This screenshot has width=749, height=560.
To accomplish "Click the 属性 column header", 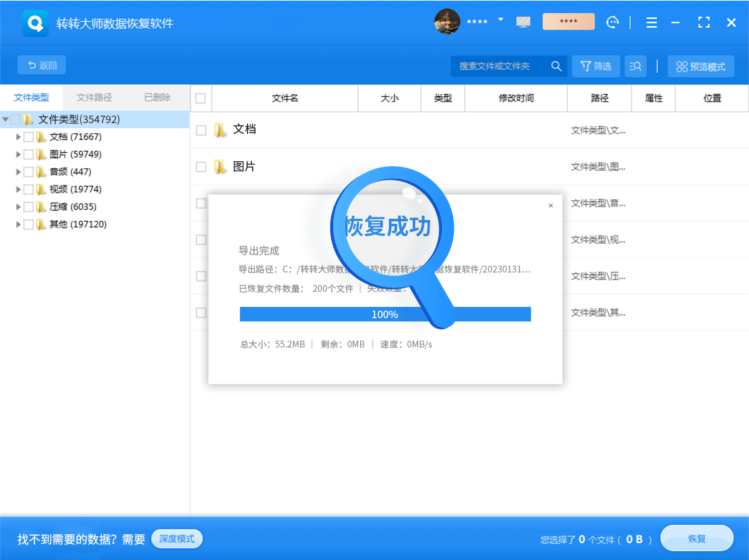I will (x=653, y=98).
